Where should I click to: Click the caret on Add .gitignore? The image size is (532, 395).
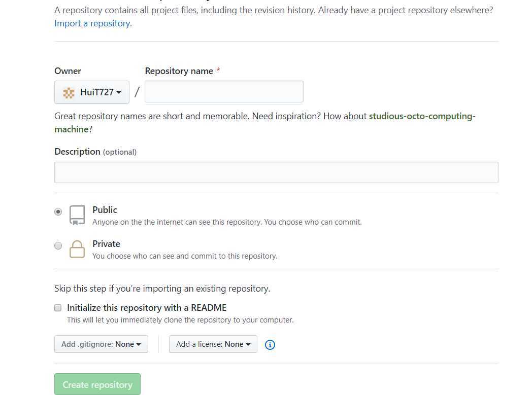(139, 344)
